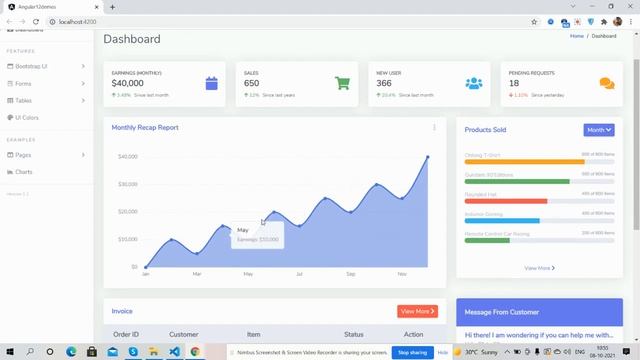This screenshot has height=360, width=640.
Task: Click the browser forward arrow
Action: tap(22, 22)
